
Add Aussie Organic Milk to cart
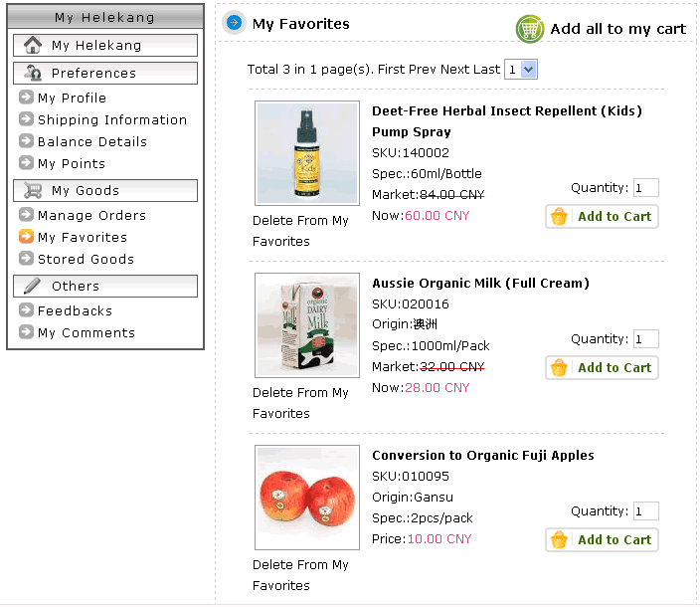click(602, 368)
